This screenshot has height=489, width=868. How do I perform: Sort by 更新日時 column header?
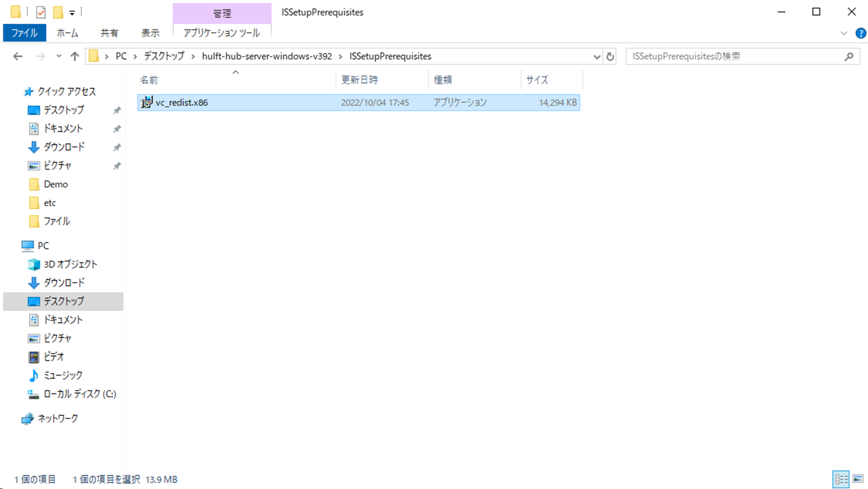click(382, 80)
